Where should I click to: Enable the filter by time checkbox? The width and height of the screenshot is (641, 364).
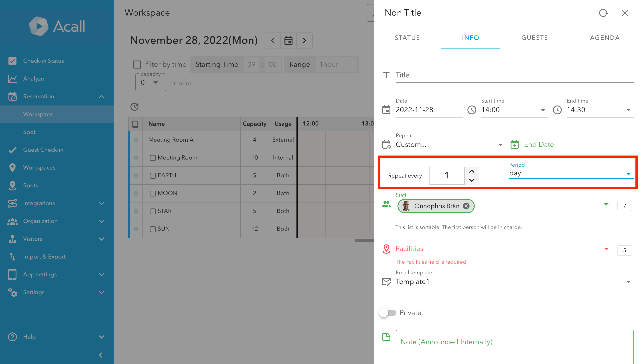click(x=137, y=65)
